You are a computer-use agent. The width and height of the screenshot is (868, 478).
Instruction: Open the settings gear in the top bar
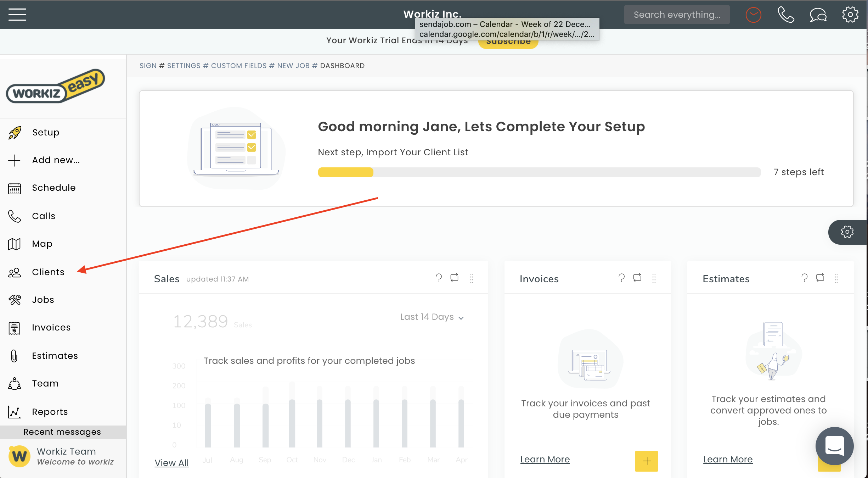pos(850,15)
